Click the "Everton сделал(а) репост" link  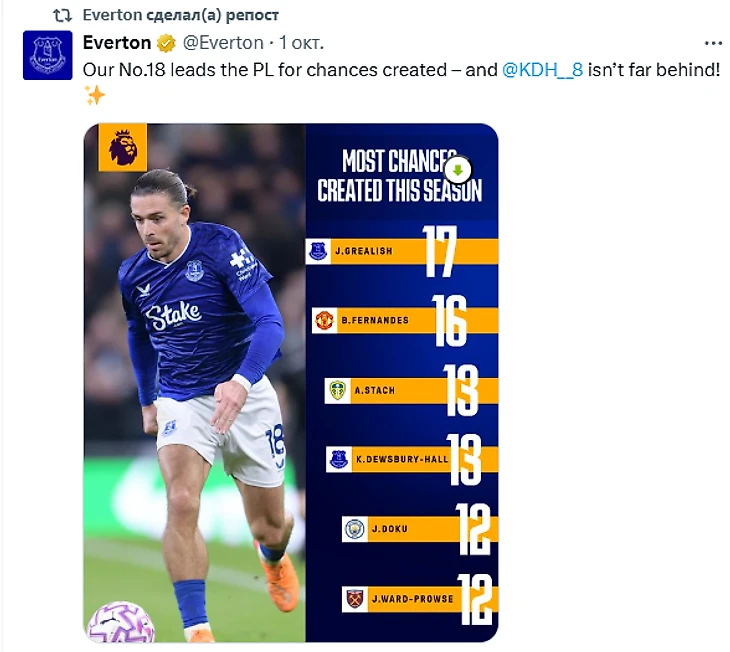click(181, 15)
